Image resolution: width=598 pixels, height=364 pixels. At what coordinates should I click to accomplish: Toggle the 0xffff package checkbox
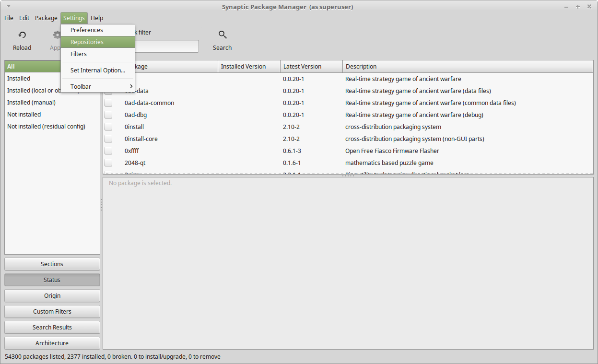coord(108,151)
